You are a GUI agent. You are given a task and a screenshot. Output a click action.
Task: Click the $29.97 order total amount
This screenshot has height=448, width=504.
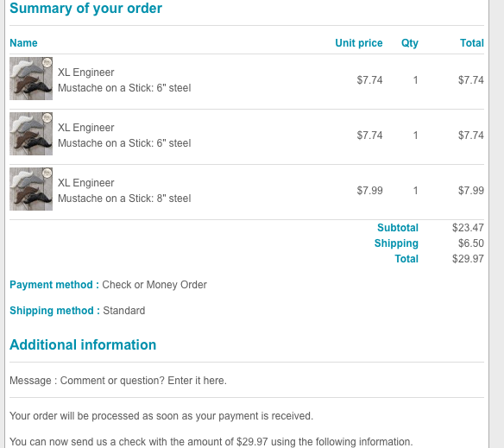[x=468, y=259]
